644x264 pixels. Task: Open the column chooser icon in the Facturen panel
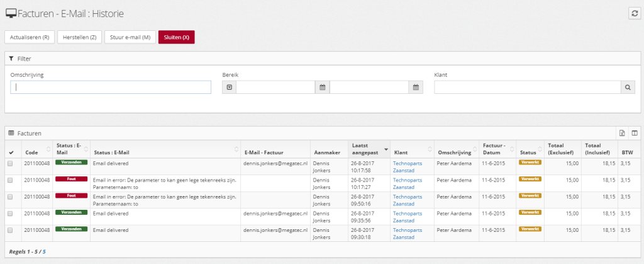635,133
